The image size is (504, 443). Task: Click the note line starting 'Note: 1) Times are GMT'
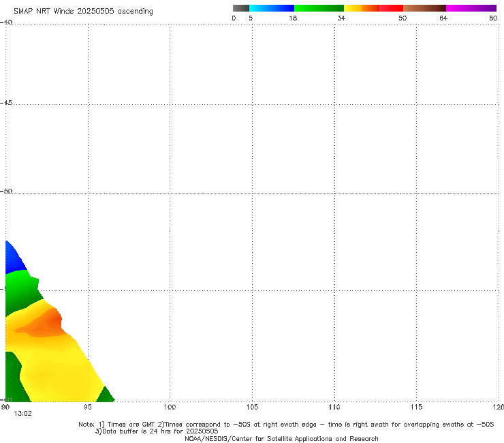[286, 425]
